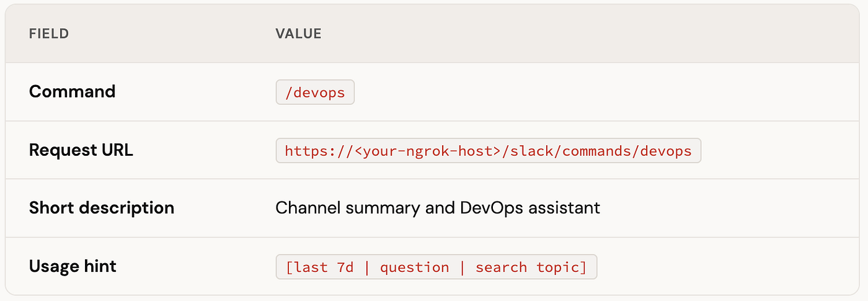Click the [last 7d | question | search topic] code value
The width and height of the screenshot is (868, 301).
tap(436, 267)
